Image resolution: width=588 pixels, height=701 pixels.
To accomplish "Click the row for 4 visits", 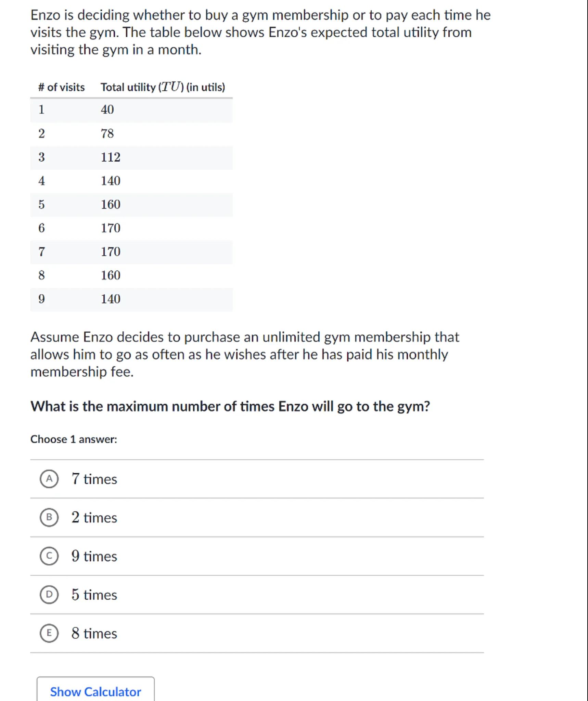I will 131,181.
